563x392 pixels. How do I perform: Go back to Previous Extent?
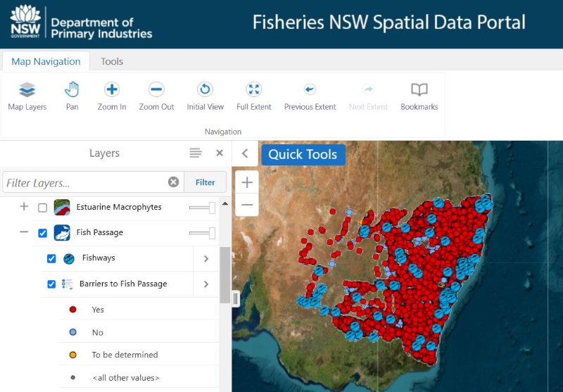(x=310, y=96)
